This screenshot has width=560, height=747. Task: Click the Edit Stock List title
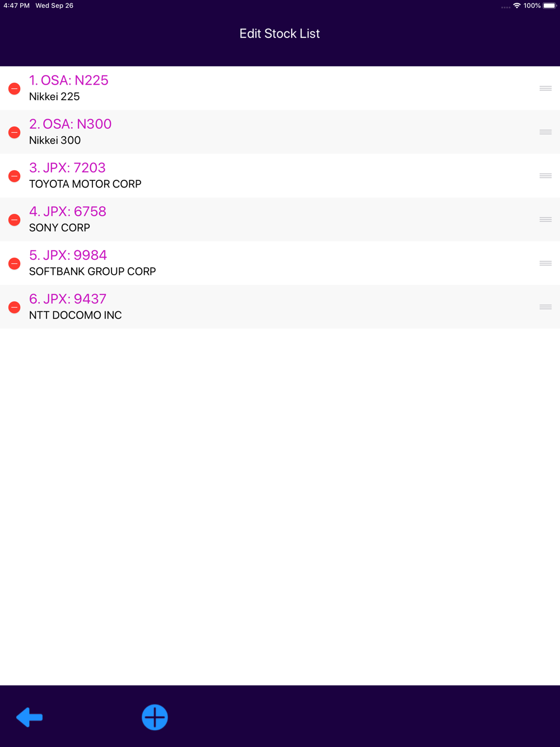[279, 34]
